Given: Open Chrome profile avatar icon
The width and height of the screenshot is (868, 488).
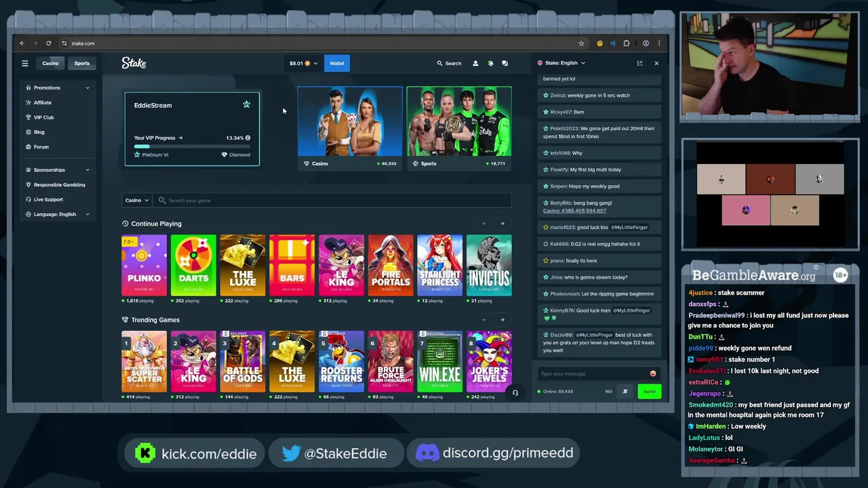Looking at the screenshot, I should pyautogui.click(x=646, y=43).
